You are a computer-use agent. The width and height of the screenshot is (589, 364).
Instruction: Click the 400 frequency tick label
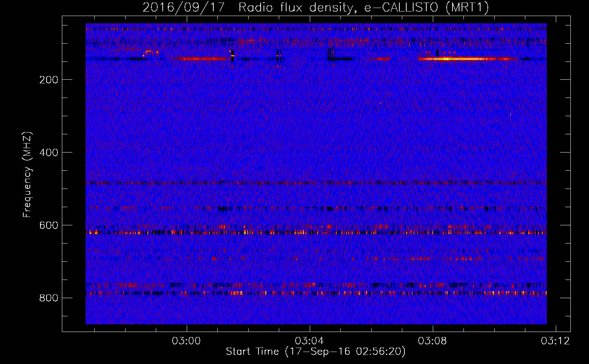(x=49, y=153)
